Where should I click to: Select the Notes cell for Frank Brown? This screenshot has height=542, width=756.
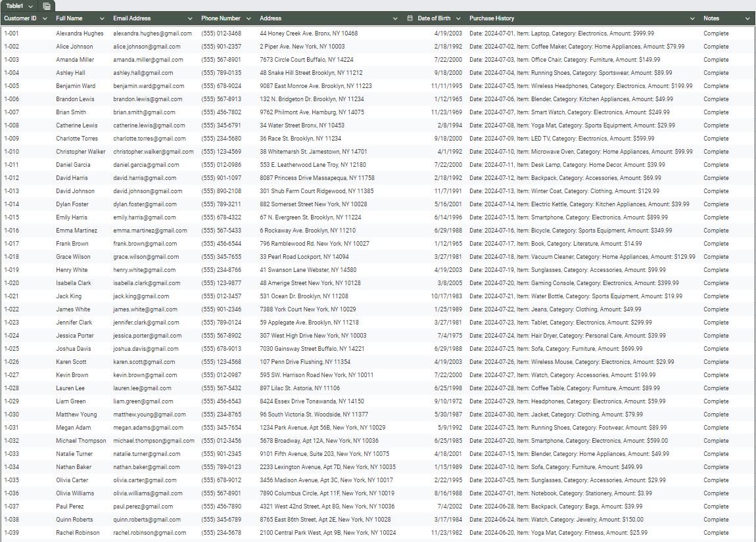coord(716,244)
